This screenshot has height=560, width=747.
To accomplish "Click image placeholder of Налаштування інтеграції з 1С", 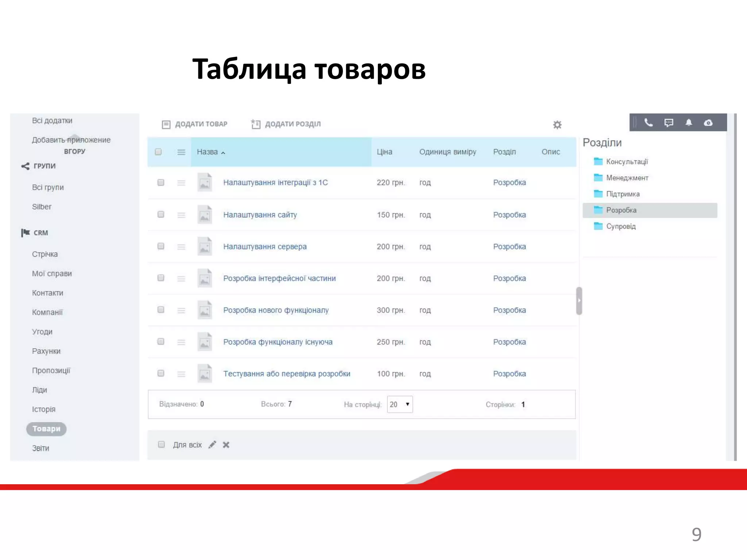I will [x=205, y=182].
